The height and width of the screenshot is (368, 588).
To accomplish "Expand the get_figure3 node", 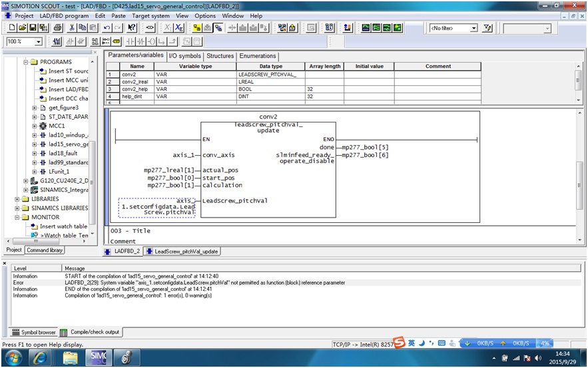I will click(35, 108).
